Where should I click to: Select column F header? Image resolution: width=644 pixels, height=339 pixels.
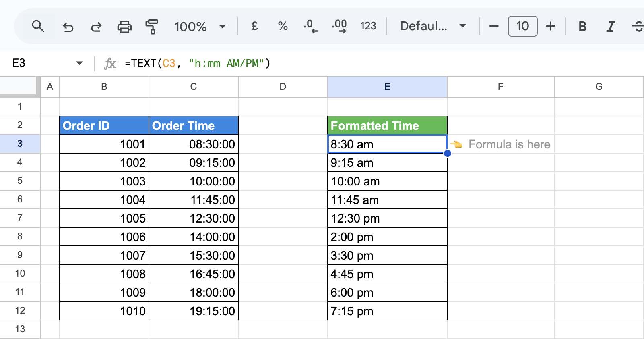point(501,87)
